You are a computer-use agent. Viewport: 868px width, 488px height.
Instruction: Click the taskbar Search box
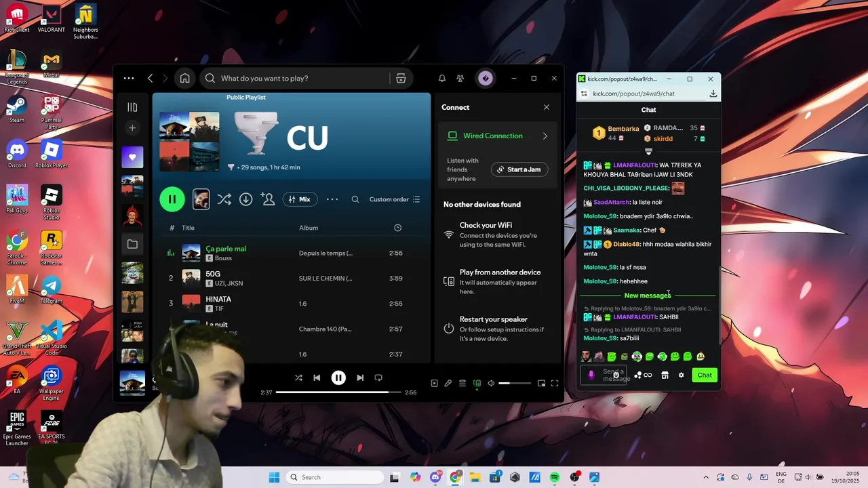335,477
